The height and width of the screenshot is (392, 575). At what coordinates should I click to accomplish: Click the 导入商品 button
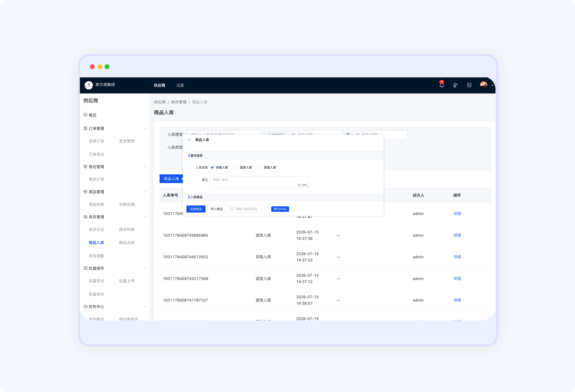[x=217, y=209]
